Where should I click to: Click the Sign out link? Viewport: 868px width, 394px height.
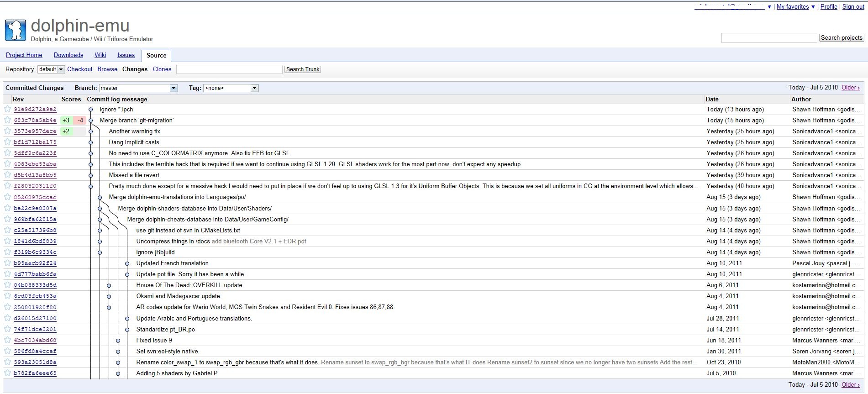point(853,7)
